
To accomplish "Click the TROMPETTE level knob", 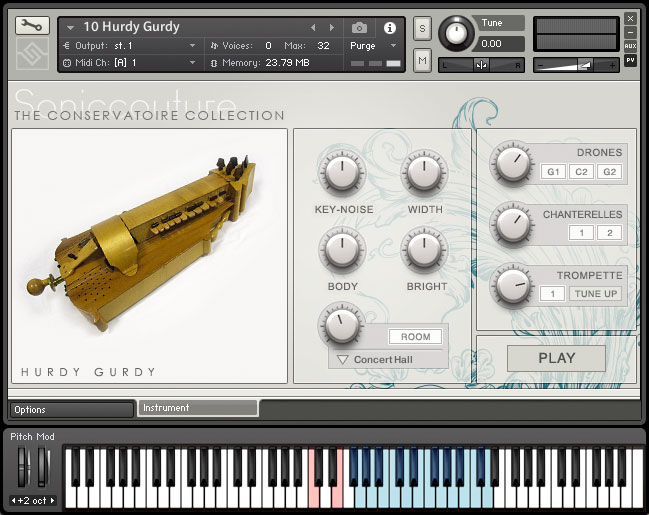I will (513, 286).
